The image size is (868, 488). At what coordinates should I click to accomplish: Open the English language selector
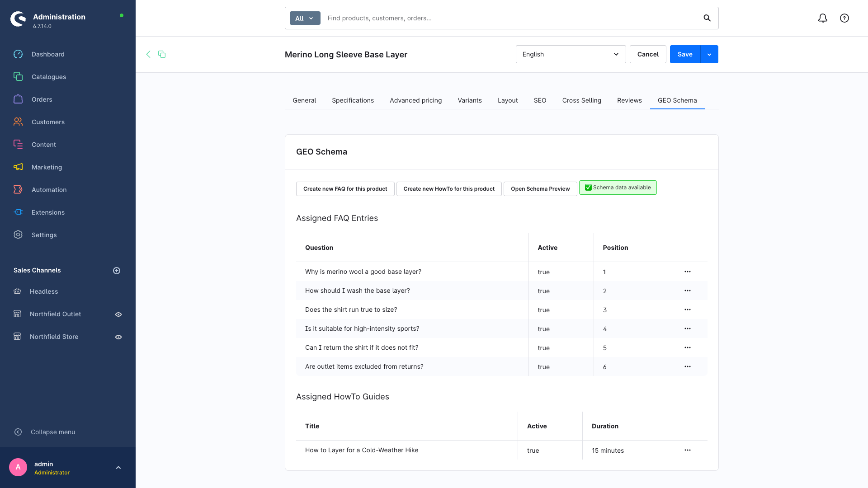(x=571, y=54)
